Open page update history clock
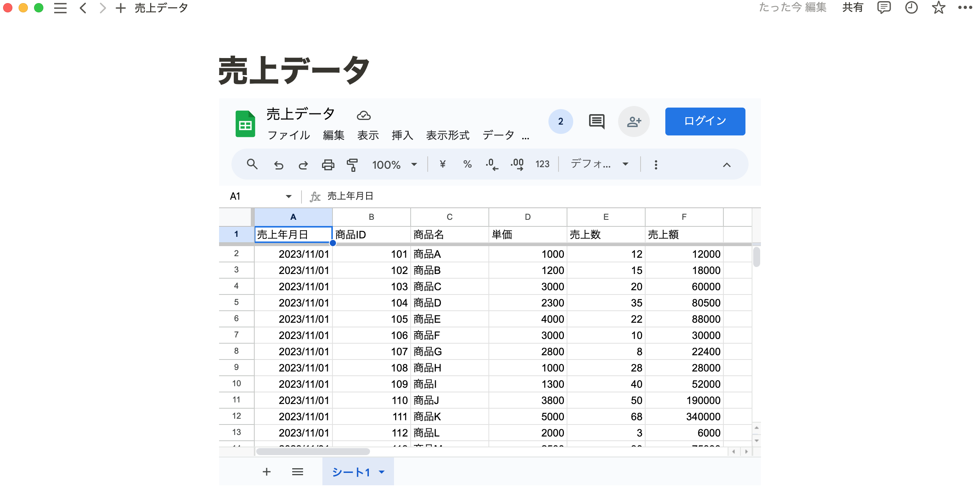This screenshot has width=980, height=493. 911,8
